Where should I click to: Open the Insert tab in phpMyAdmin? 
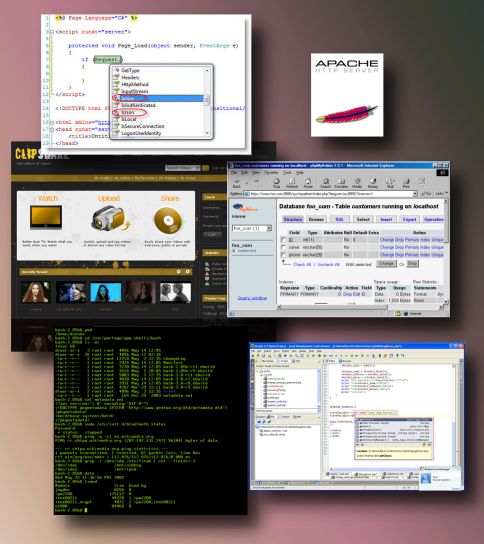(386, 219)
